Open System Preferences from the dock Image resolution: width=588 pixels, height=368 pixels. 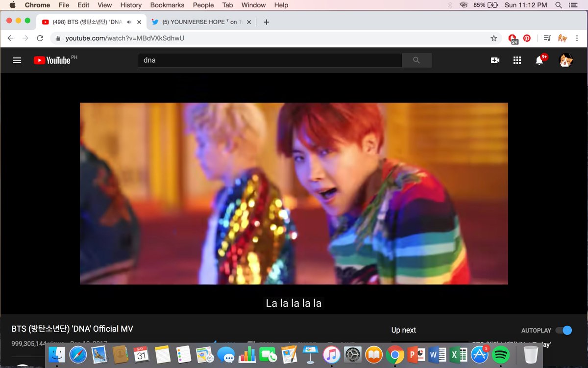pyautogui.click(x=353, y=354)
